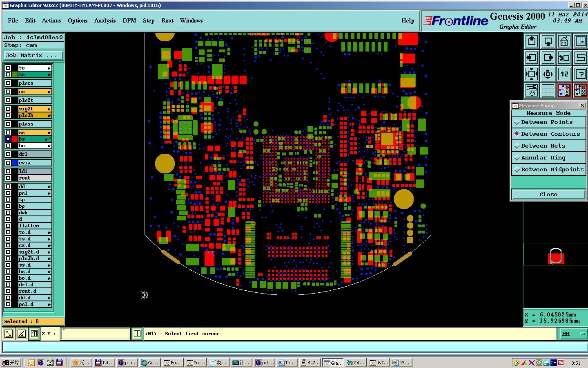Screen dimensions: 588x368
Task: Click the pan up view icon
Action: 532,41
